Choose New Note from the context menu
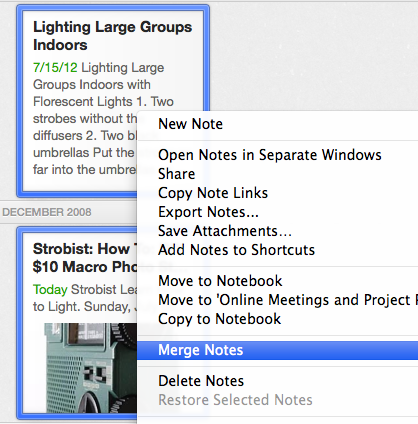 click(x=277, y=124)
